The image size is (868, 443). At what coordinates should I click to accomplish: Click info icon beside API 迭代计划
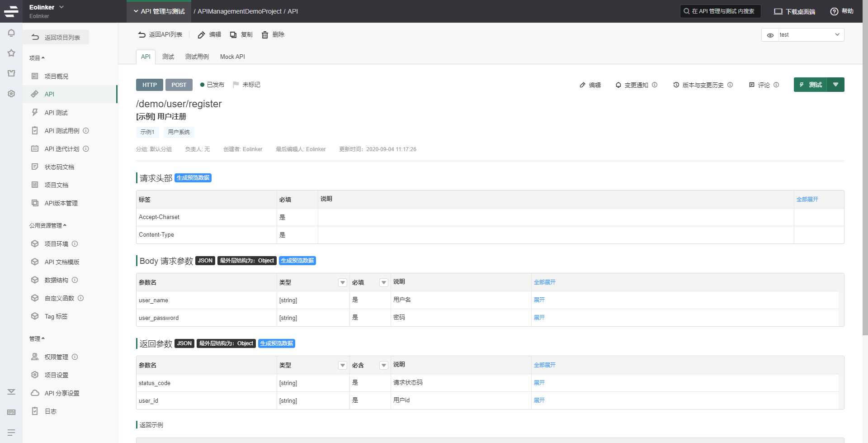pos(86,149)
